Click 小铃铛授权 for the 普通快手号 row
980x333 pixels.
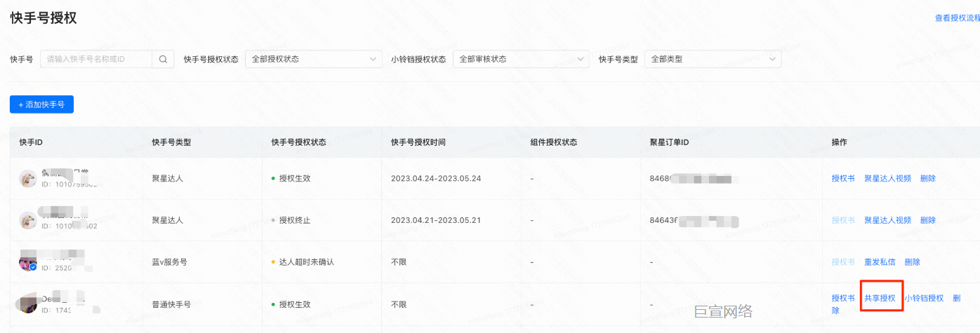[924, 299]
